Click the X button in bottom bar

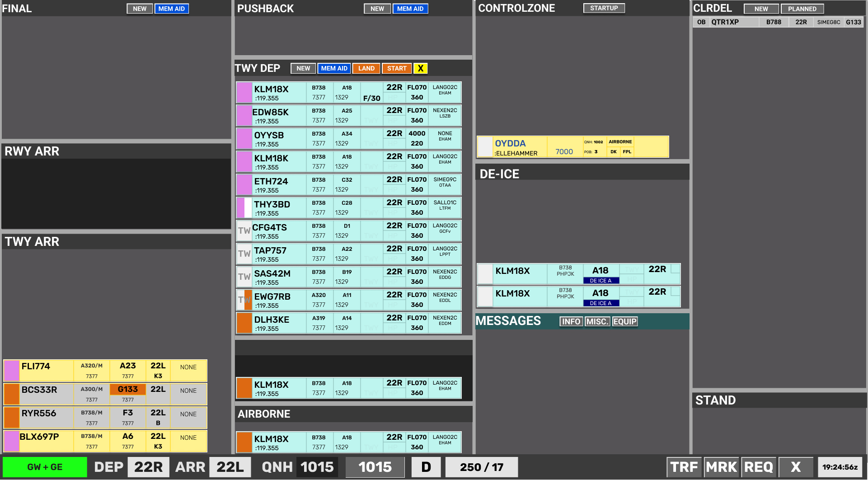(795, 467)
